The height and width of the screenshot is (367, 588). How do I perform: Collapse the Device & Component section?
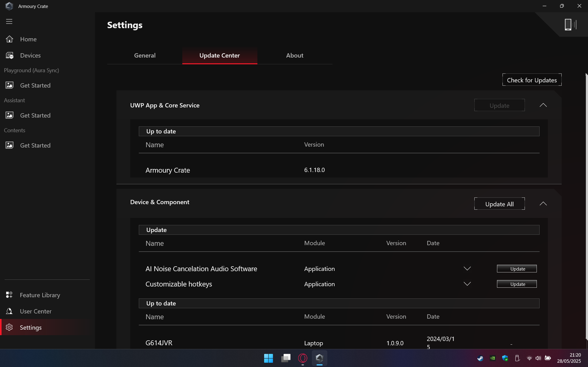pyautogui.click(x=543, y=204)
